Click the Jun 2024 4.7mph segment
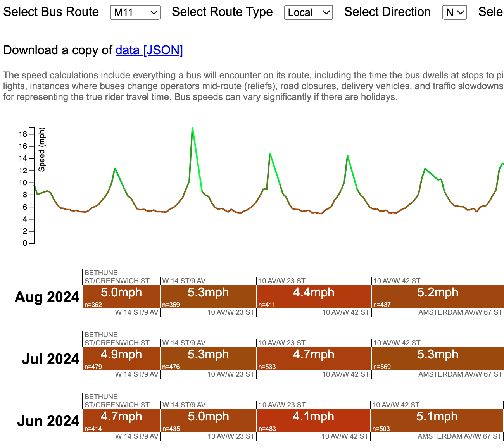This screenshot has width=504, height=448. click(121, 421)
